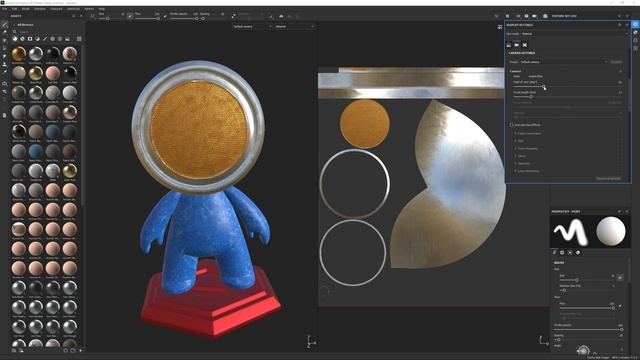
Task: Switch assets panel grid view size
Action: 79,39
